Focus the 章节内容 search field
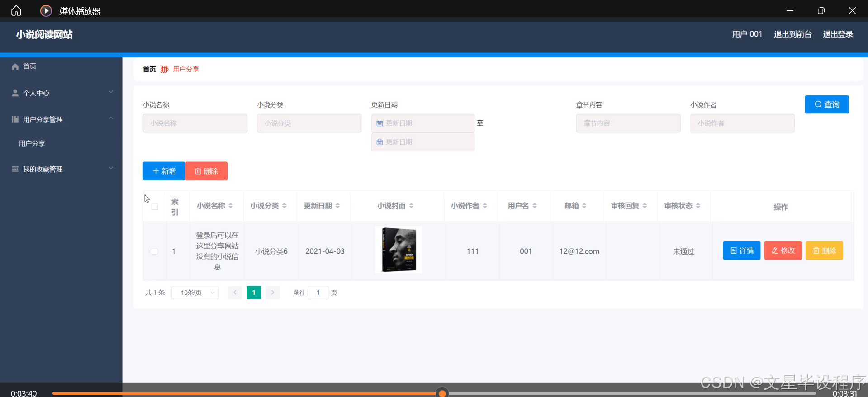 [x=628, y=123]
